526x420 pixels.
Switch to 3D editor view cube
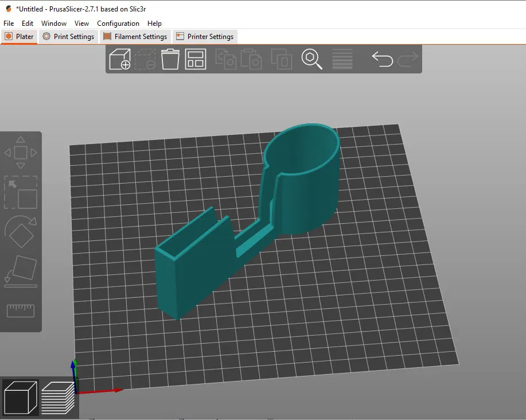click(20, 398)
